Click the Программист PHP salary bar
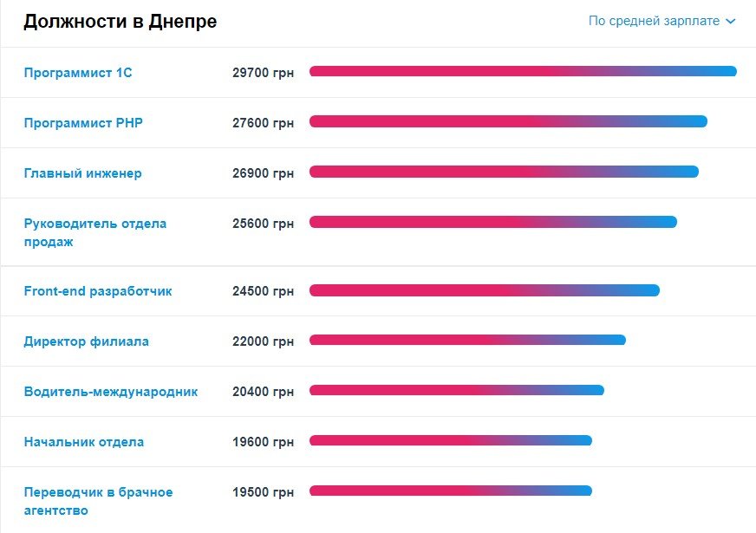 [x=508, y=121]
